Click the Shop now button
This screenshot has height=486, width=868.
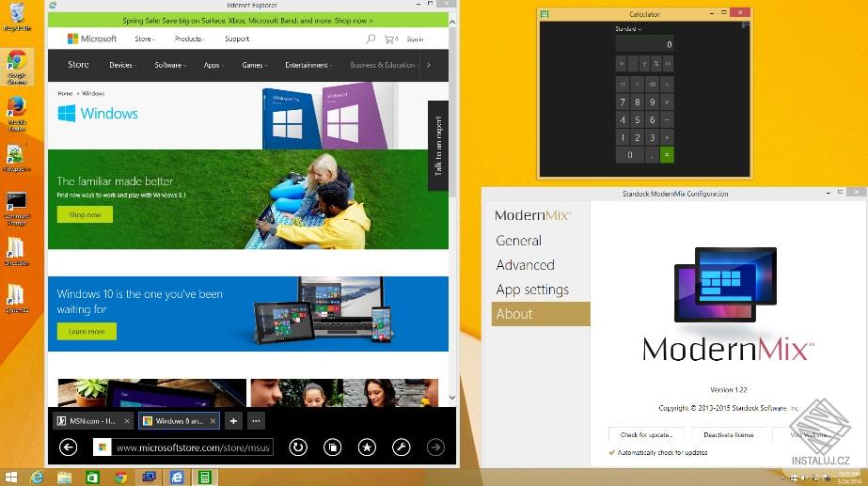click(x=85, y=214)
